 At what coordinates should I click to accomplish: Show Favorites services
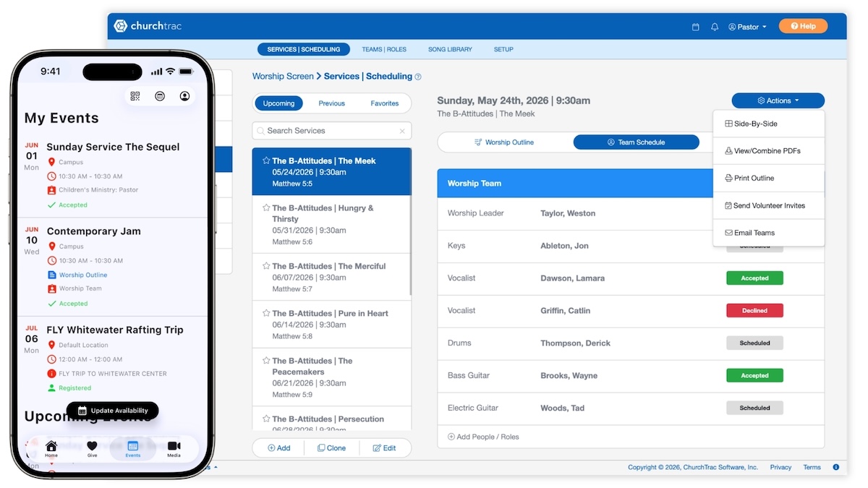click(x=384, y=103)
